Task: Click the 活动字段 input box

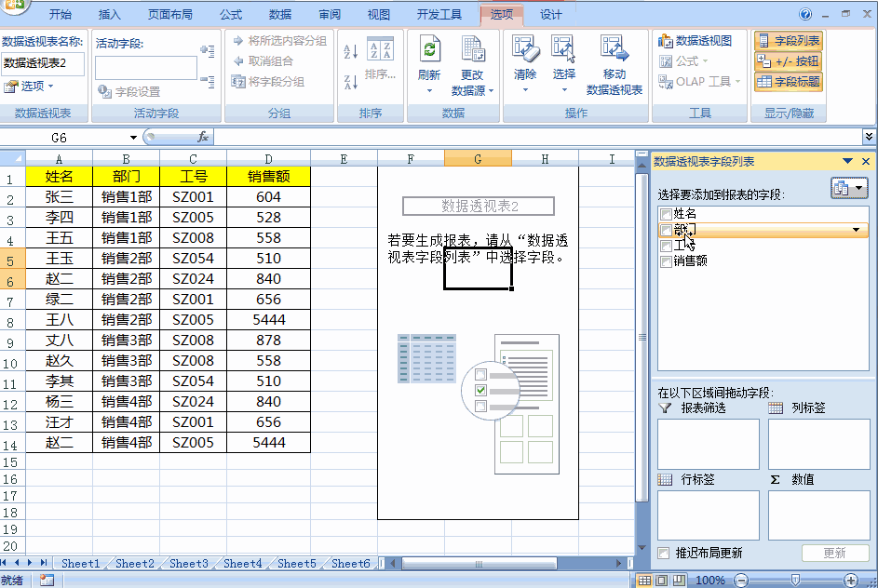Action: [x=146, y=68]
